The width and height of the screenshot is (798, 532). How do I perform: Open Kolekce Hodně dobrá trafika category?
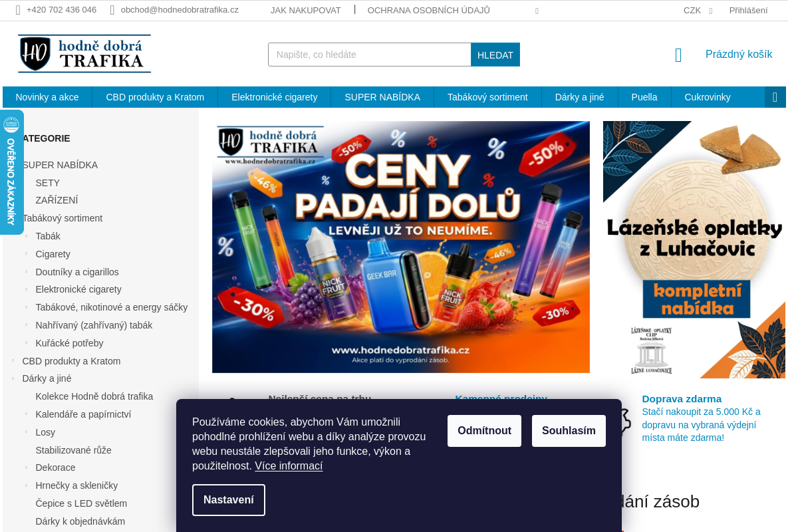click(94, 396)
